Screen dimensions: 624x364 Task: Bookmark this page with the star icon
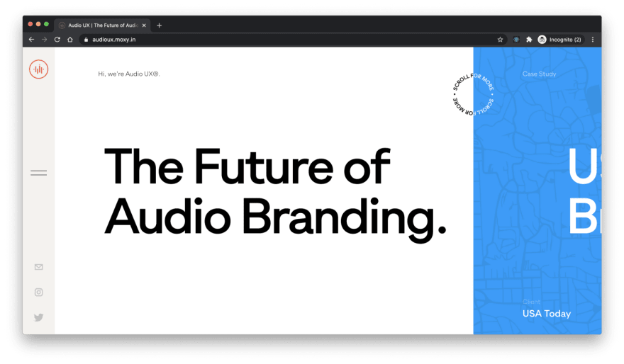(x=500, y=40)
